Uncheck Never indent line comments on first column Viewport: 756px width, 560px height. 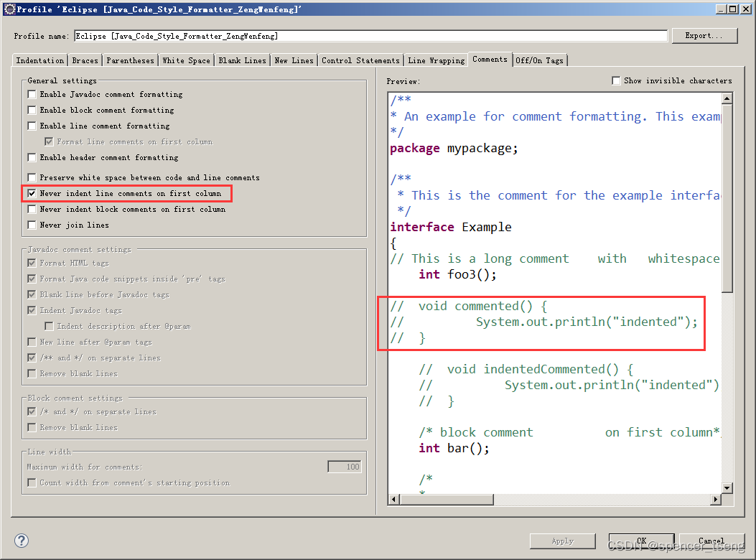(32, 193)
